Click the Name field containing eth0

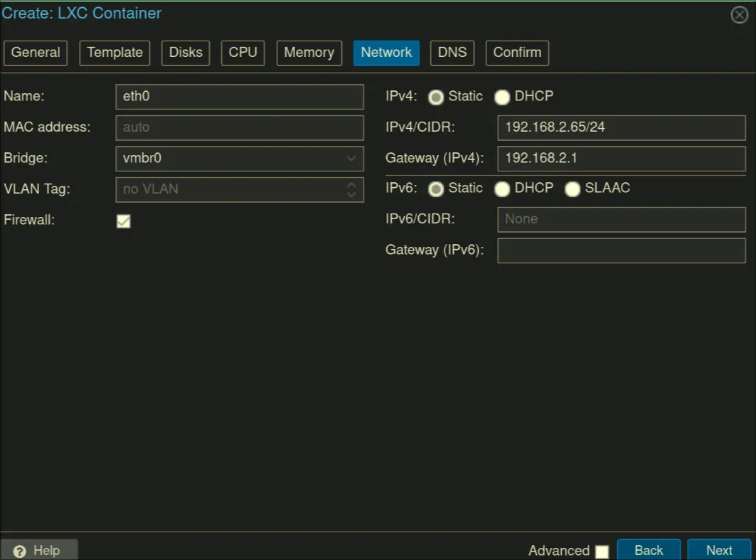pyautogui.click(x=239, y=97)
